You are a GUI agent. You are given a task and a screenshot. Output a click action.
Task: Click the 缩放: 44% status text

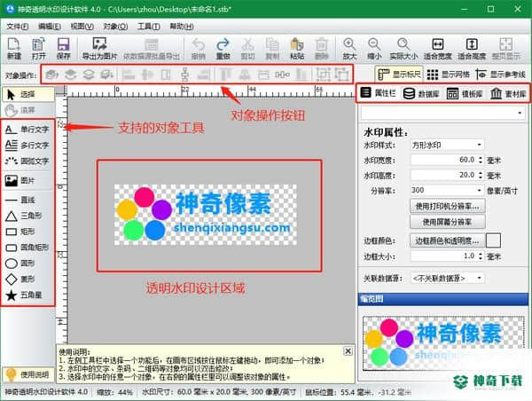coord(115,392)
